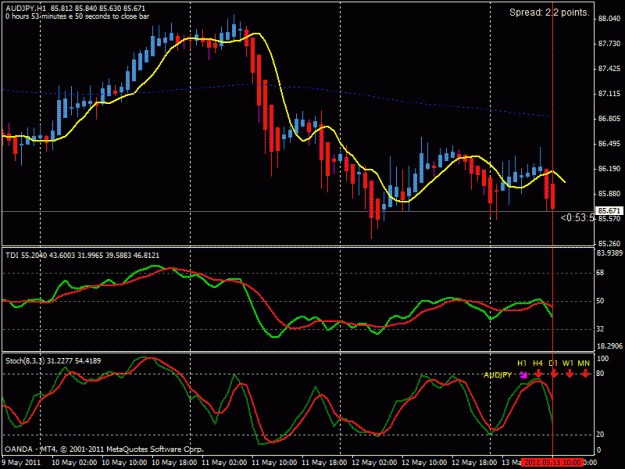The width and height of the screenshot is (625, 469).
Task: Click the TDI indicator values label
Action: pyautogui.click(x=82, y=255)
